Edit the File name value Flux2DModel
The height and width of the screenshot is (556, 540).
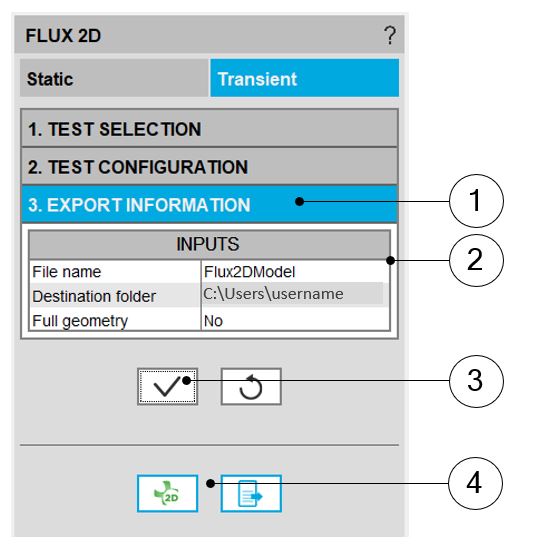click(295, 272)
